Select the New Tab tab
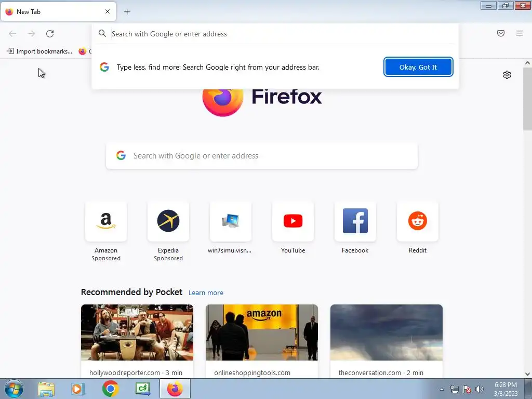Image resolution: width=532 pixels, height=399 pixels. pos(58,11)
